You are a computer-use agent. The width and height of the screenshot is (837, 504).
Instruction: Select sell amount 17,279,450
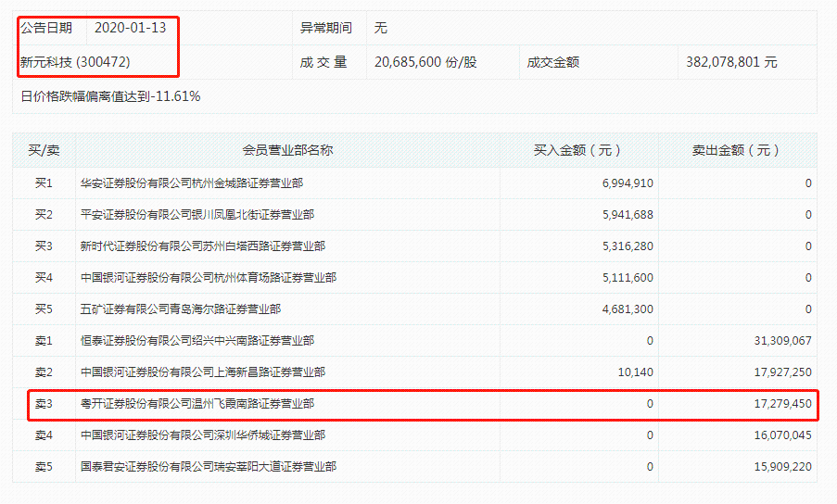point(783,404)
